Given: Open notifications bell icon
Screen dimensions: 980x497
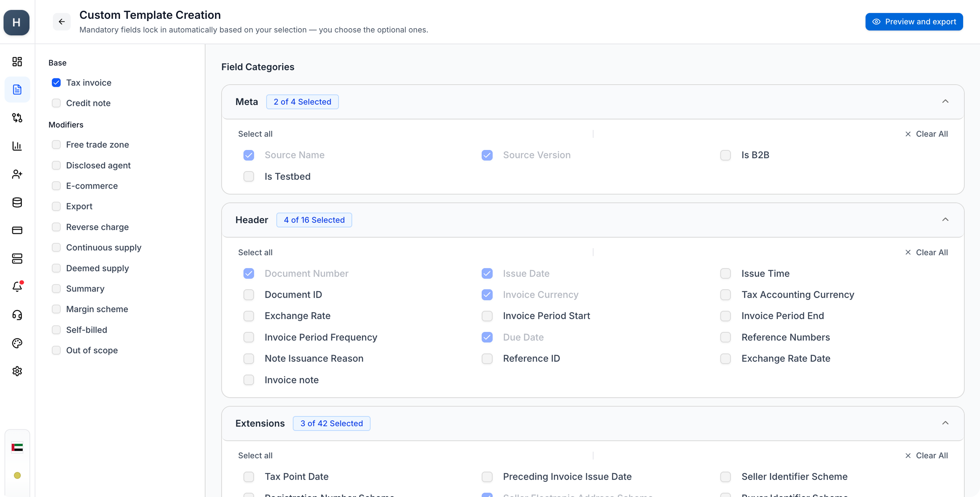Looking at the screenshot, I should pyautogui.click(x=17, y=286).
